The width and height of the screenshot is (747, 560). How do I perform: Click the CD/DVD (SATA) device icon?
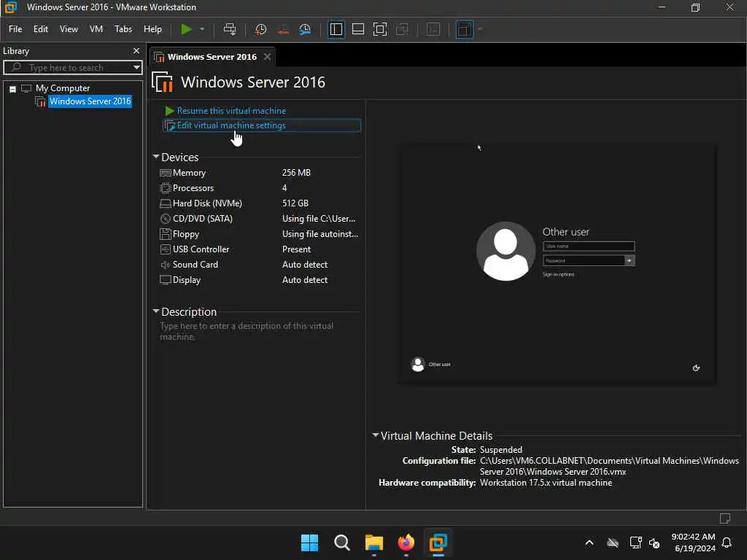(166, 219)
